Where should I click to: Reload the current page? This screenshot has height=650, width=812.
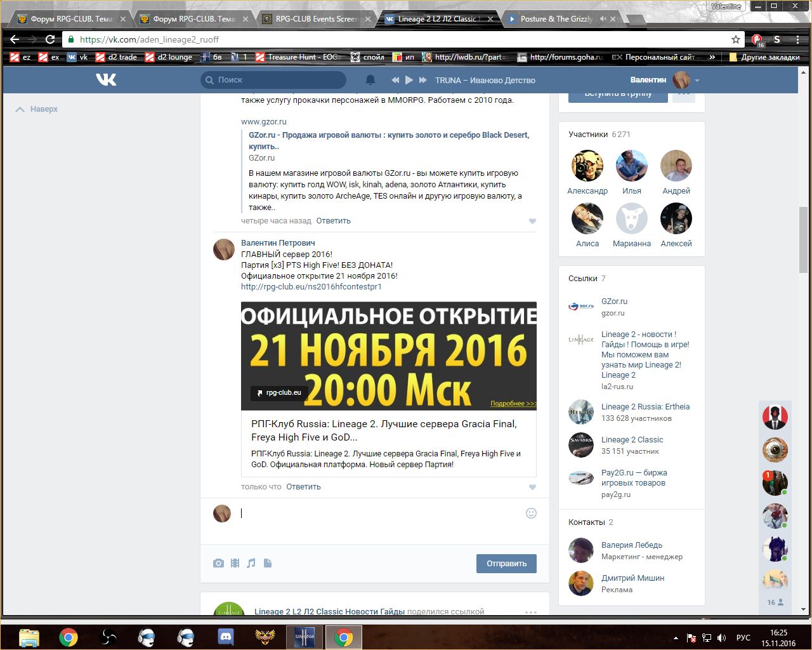tap(51, 39)
